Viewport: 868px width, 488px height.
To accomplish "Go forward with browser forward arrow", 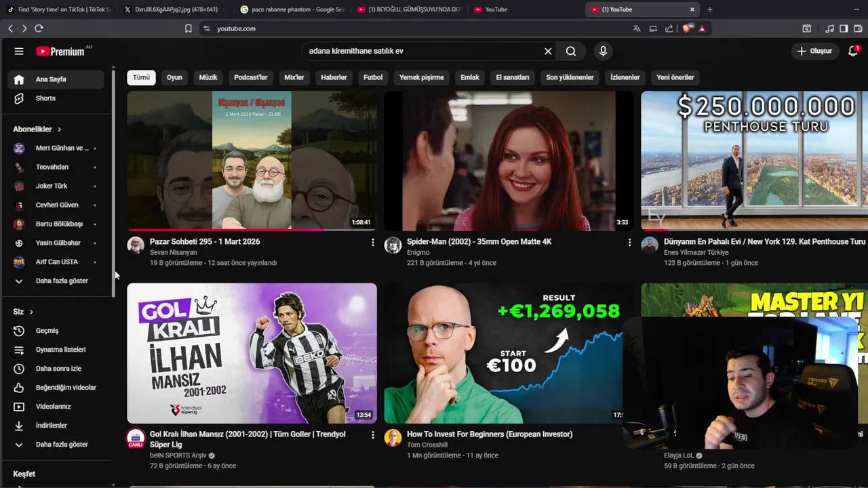I will point(24,28).
